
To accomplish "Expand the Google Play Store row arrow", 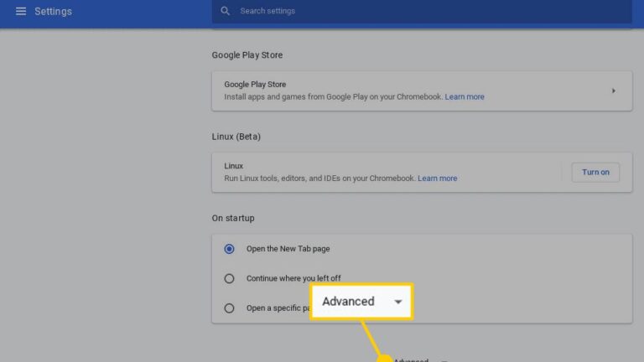I will click(613, 90).
